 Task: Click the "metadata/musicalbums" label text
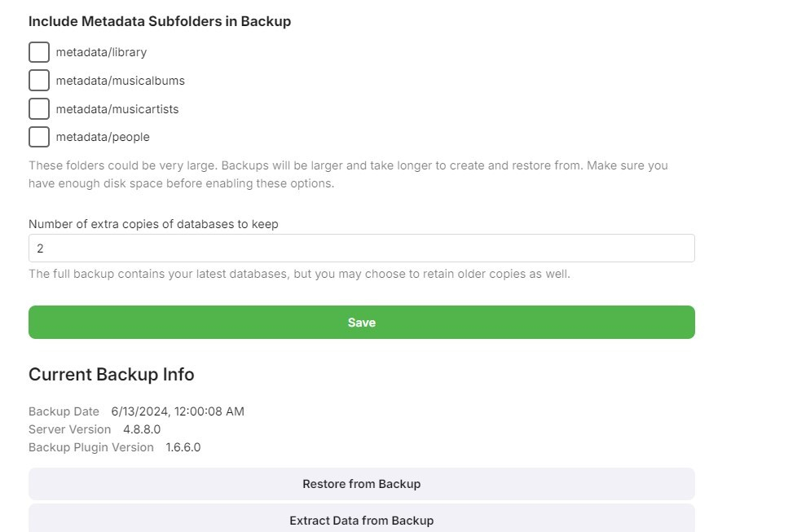click(x=120, y=81)
